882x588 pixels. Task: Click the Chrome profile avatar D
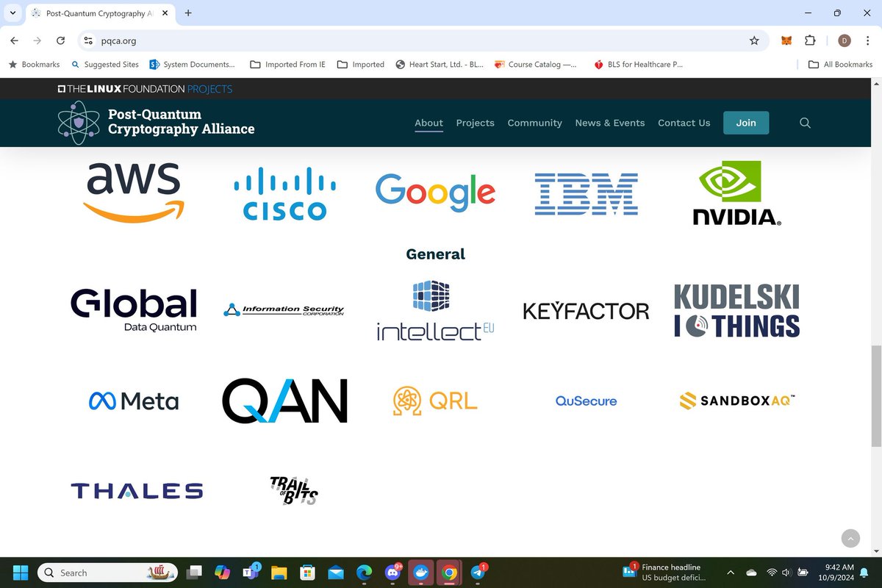tap(845, 40)
